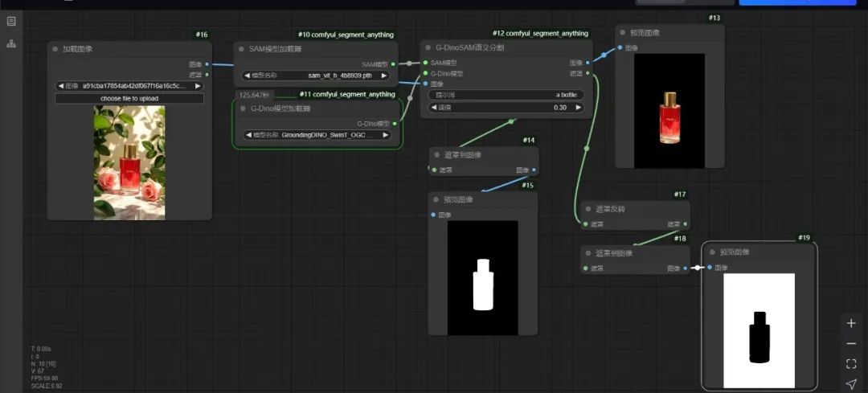Open the node library tree icon in sidebar

[11, 43]
